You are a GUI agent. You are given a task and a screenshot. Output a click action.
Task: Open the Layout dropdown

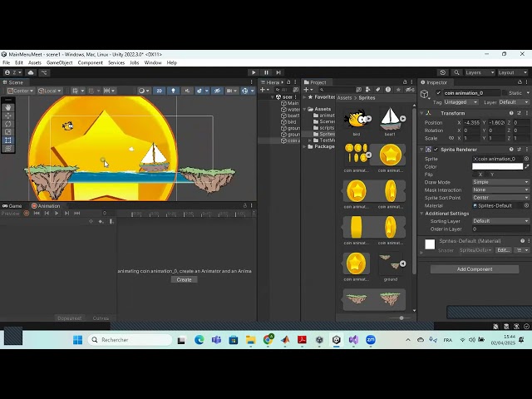pyautogui.click(x=512, y=72)
